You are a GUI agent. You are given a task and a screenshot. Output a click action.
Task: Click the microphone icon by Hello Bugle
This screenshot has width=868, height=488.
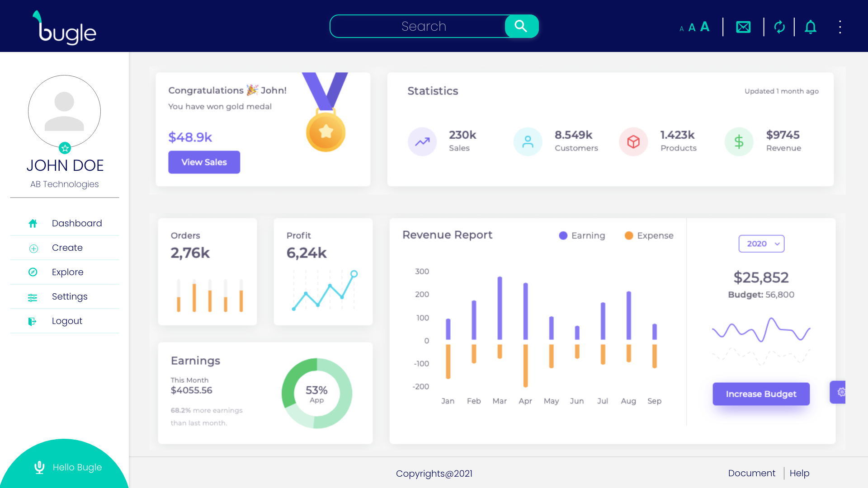39,467
